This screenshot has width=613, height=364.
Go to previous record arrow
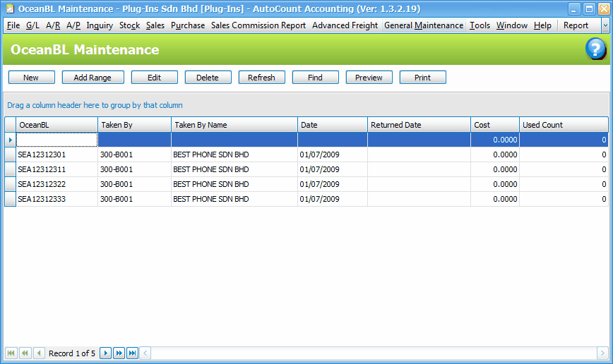(39, 353)
